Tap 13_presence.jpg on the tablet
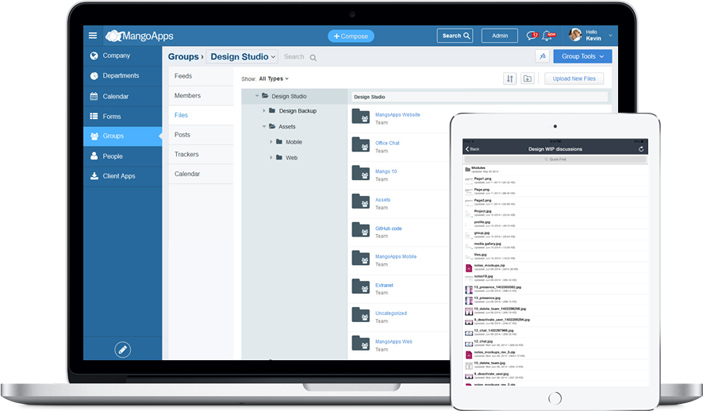The height and width of the screenshot is (411, 703). point(555,300)
